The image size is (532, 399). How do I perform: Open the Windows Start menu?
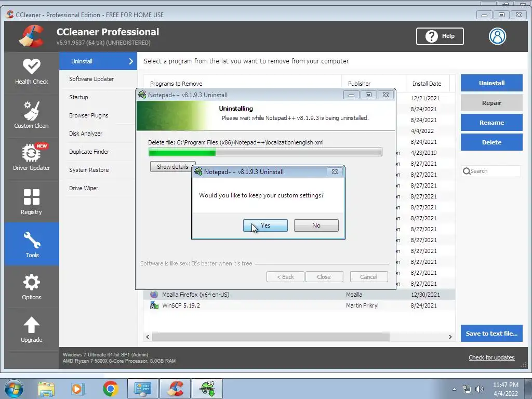(14, 389)
